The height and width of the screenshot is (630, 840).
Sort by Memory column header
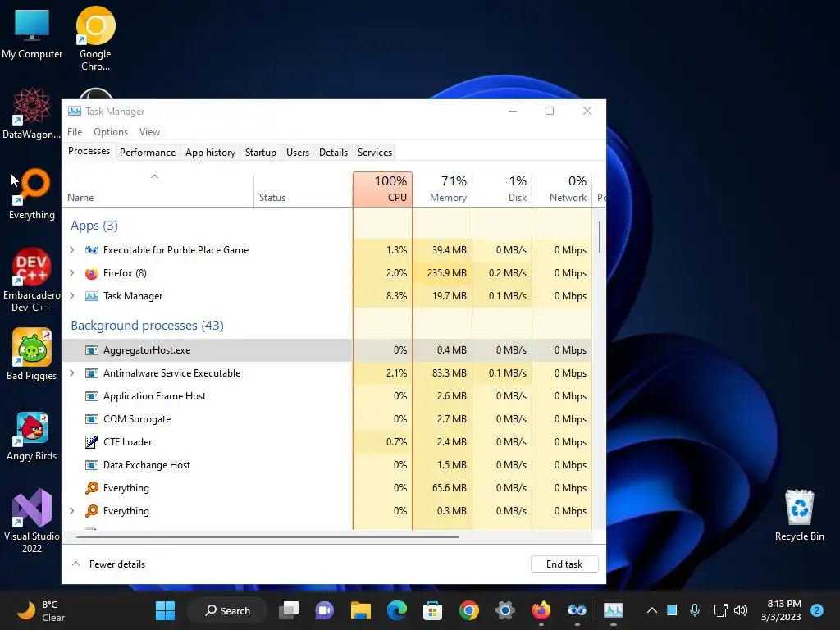coord(442,189)
